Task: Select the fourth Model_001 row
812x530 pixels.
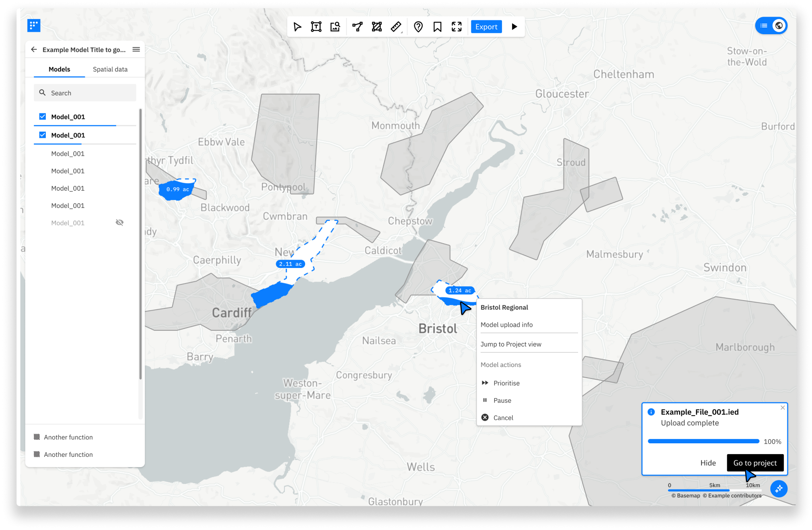Action: tap(85, 171)
